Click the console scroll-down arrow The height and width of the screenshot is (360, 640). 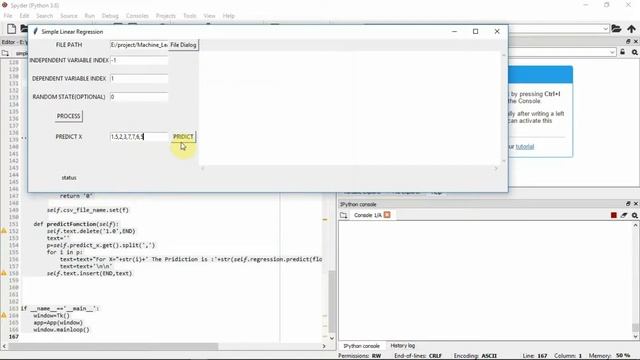[x=636, y=336]
